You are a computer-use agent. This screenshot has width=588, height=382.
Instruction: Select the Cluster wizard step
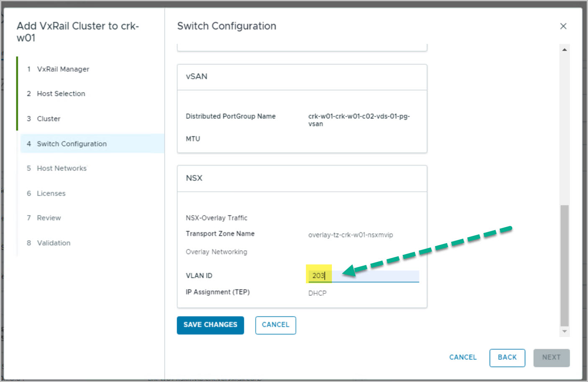(49, 119)
